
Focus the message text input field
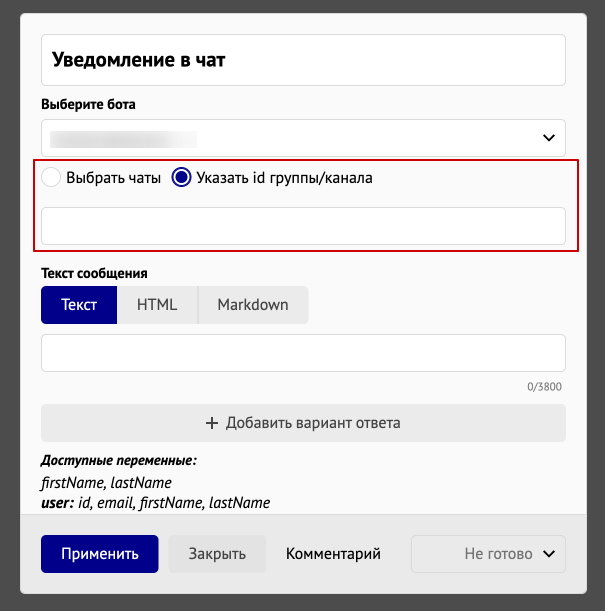pyautogui.click(x=303, y=353)
